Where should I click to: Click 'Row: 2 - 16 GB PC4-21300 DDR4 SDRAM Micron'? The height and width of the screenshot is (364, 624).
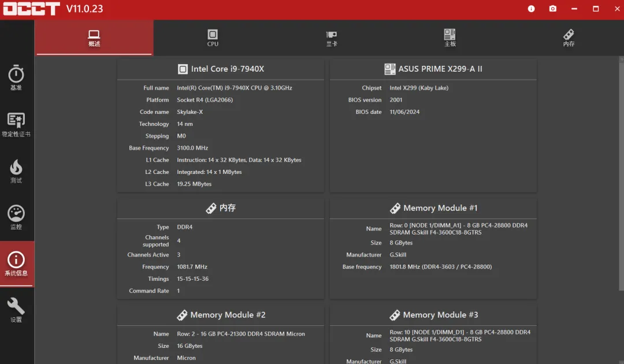[x=241, y=334]
